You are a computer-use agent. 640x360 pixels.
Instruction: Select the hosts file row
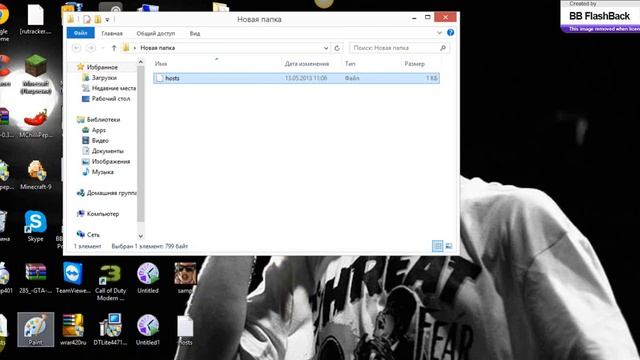[296, 78]
